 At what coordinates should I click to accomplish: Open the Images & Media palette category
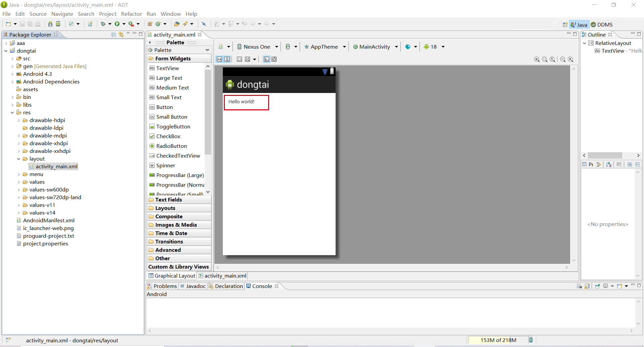[179, 225]
